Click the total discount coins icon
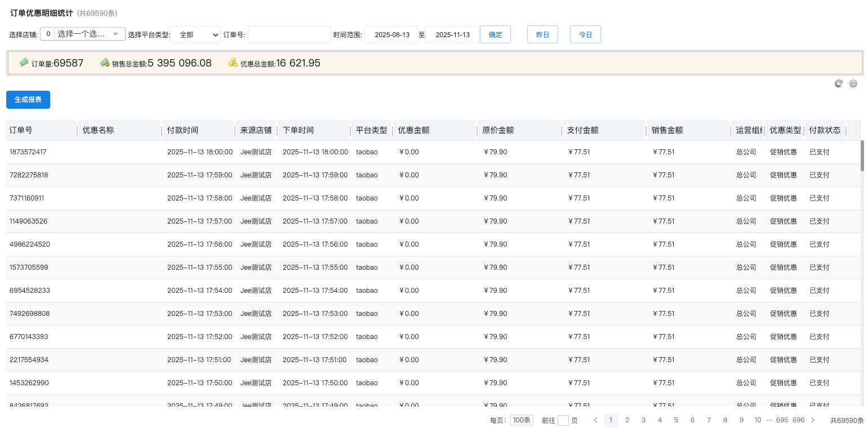Screen dimensions: 868x432 coord(233,63)
